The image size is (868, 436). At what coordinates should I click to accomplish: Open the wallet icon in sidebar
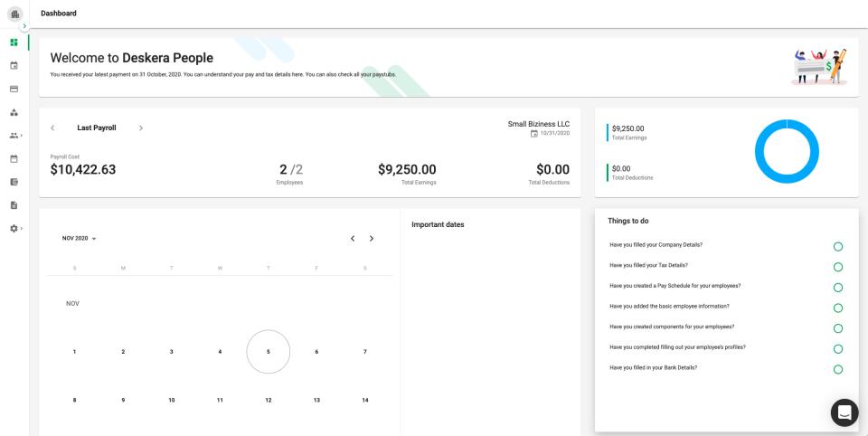tap(14, 182)
